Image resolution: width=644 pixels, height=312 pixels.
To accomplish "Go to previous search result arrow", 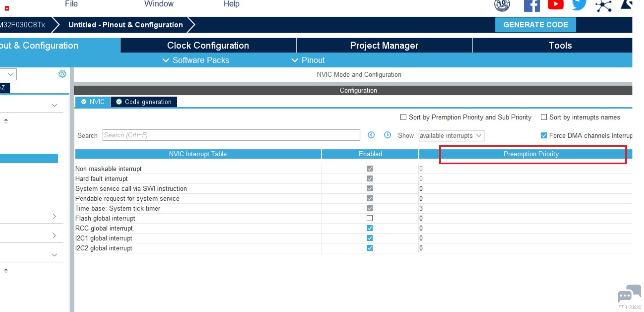I will click(371, 135).
